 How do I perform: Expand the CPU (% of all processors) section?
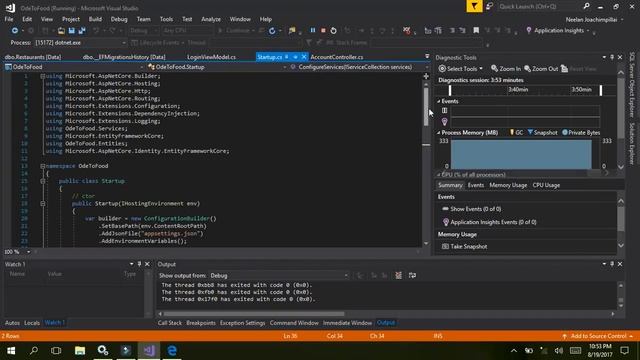(439, 175)
